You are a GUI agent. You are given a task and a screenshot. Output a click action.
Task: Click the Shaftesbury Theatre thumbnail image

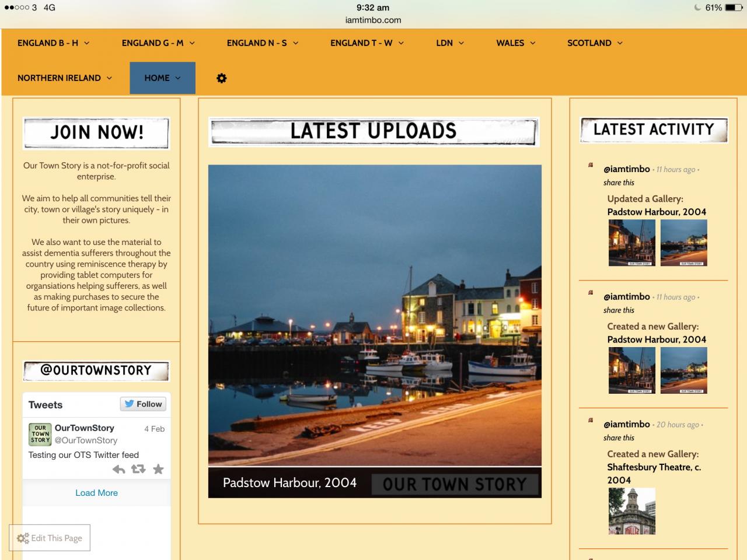[631, 511]
